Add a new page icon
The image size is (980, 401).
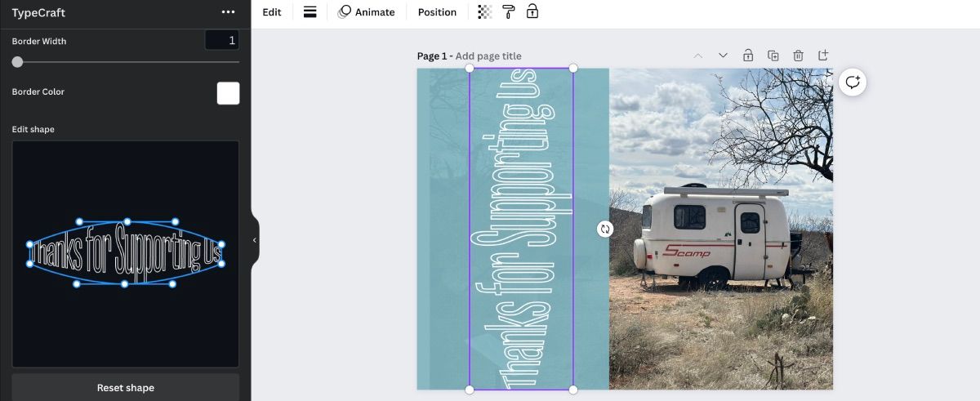823,56
